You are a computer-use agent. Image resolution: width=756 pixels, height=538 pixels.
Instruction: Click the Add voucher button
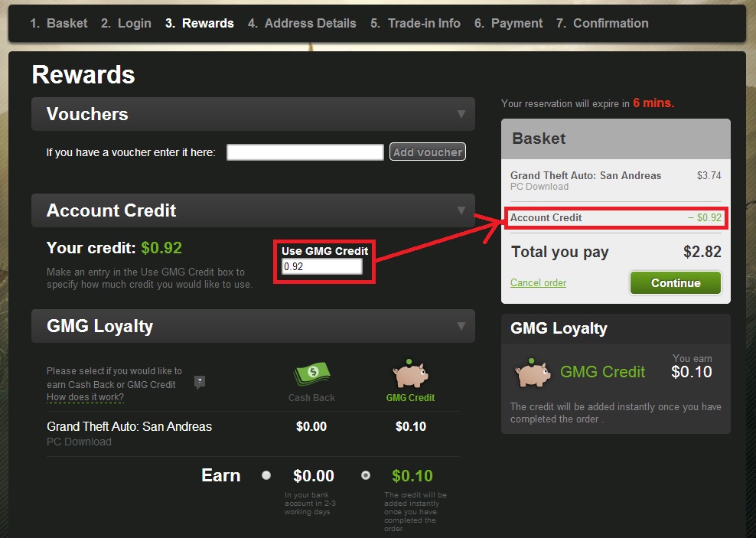(428, 152)
